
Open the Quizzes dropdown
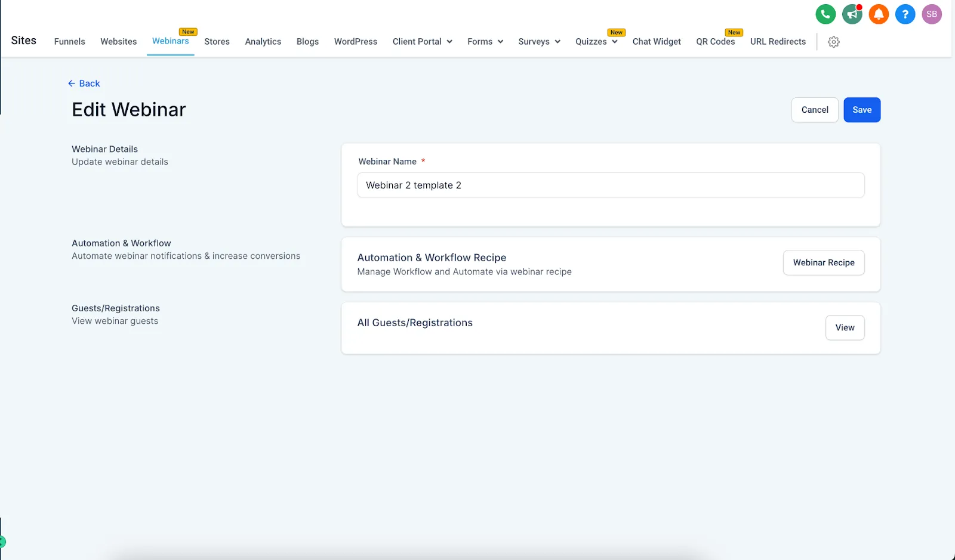(596, 42)
